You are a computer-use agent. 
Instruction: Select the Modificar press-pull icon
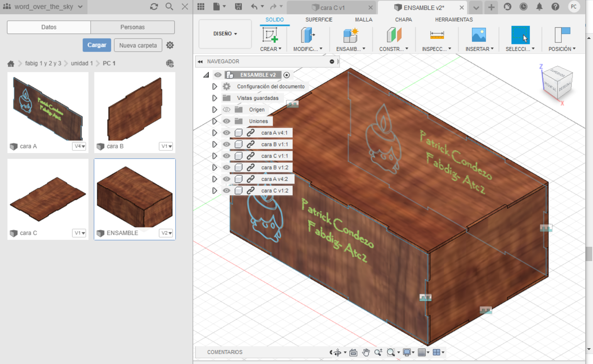pyautogui.click(x=307, y=35)
